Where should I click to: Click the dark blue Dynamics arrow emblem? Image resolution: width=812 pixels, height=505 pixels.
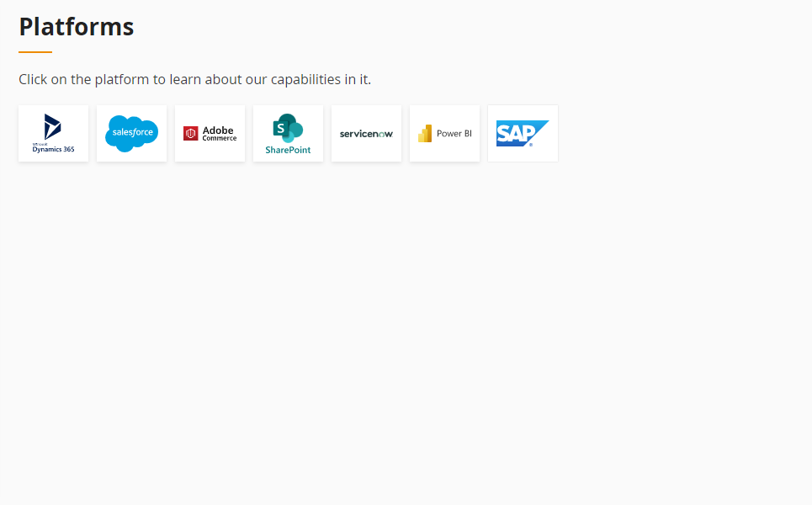click(52, 127)
